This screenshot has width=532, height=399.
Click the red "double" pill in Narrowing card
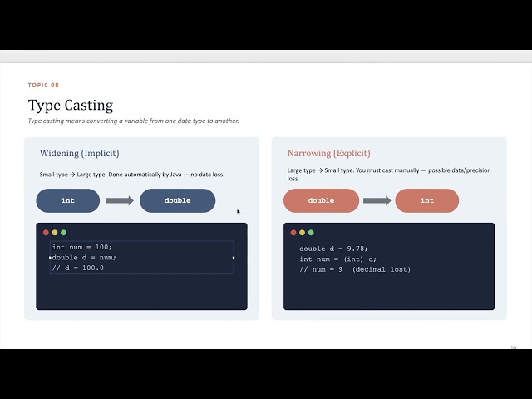coord(321,200)
